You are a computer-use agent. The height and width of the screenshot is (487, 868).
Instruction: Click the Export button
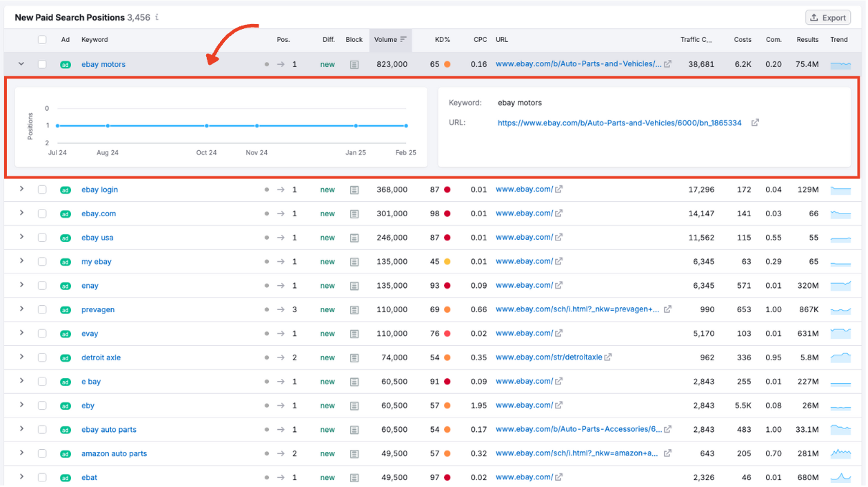(x=828, y=18)
